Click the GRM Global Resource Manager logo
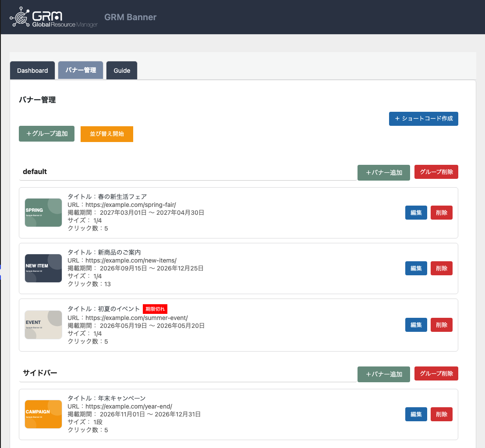485x448 pixels. click(x=53, y=17)
